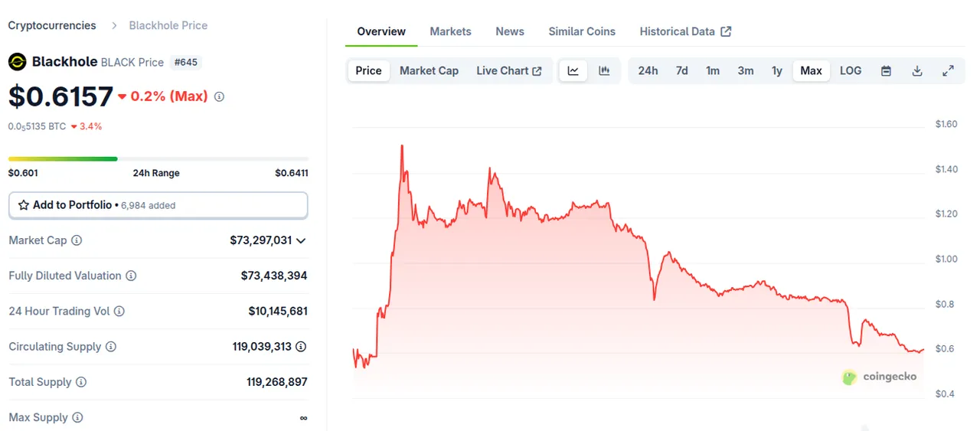Click the 3.4% BTC change text

[90, 126]
